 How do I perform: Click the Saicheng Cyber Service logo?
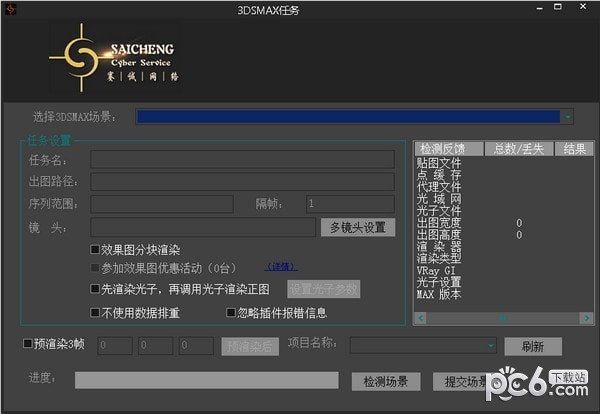114,58
